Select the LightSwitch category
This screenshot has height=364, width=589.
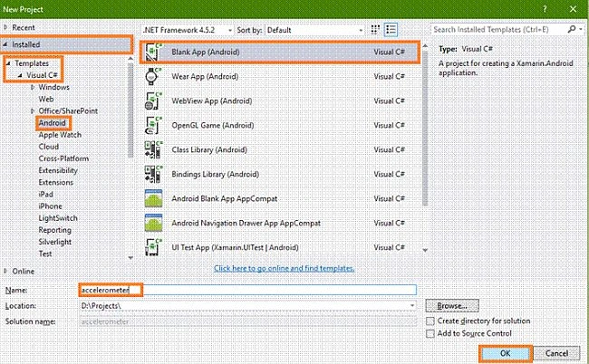[x=58, y=218]
